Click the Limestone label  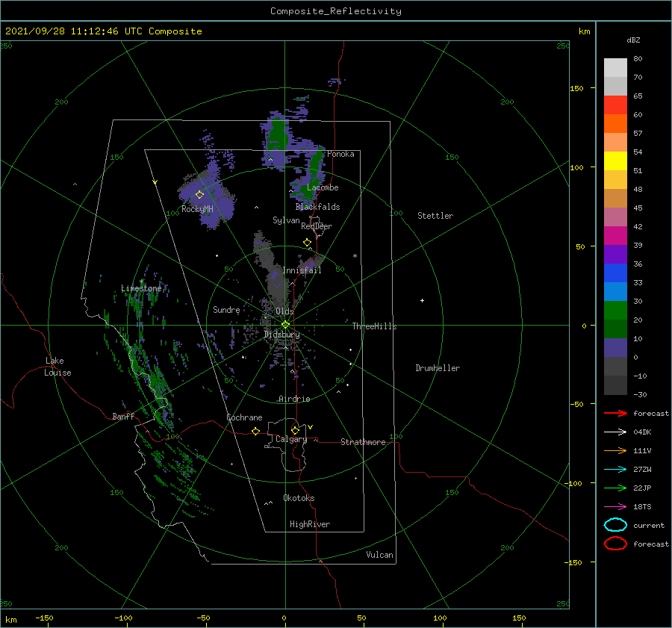point(141,288)
